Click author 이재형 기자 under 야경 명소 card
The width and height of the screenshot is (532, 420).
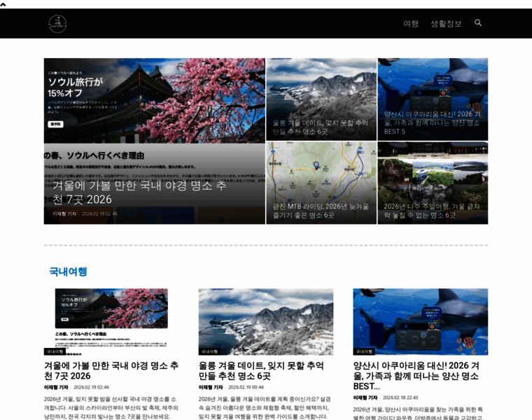[x=56, y=387]
